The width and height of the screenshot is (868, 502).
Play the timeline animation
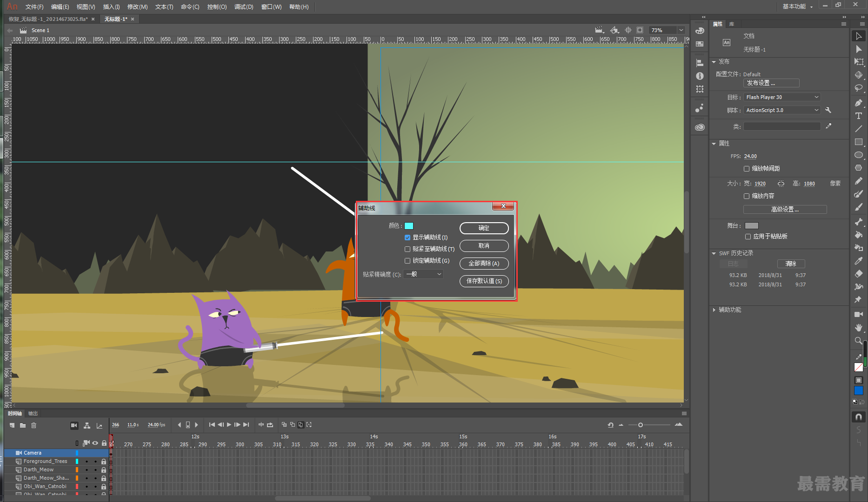[229, 425]
